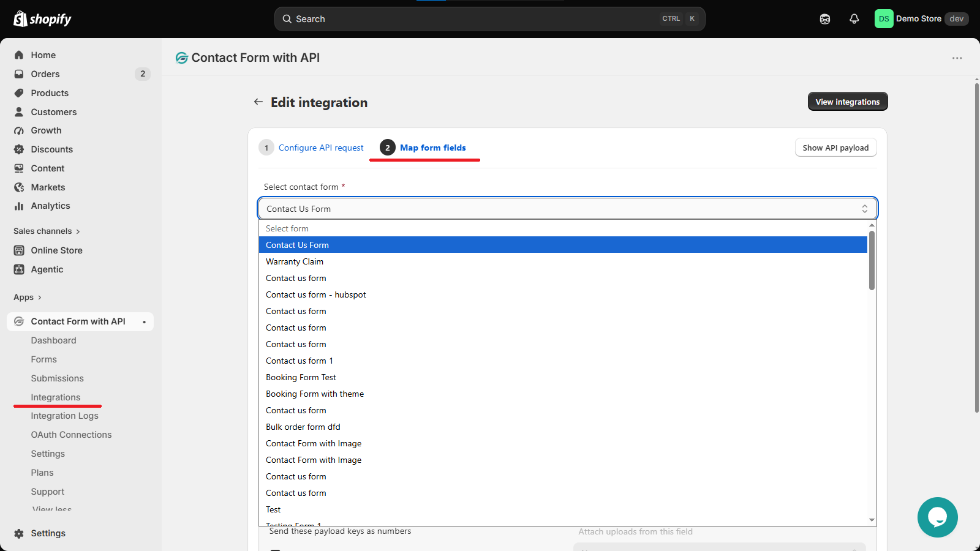The width and height of the screenshot is (980, 551).
Task: Click the Contact Form with API header logo
Action: coord(182,58)
